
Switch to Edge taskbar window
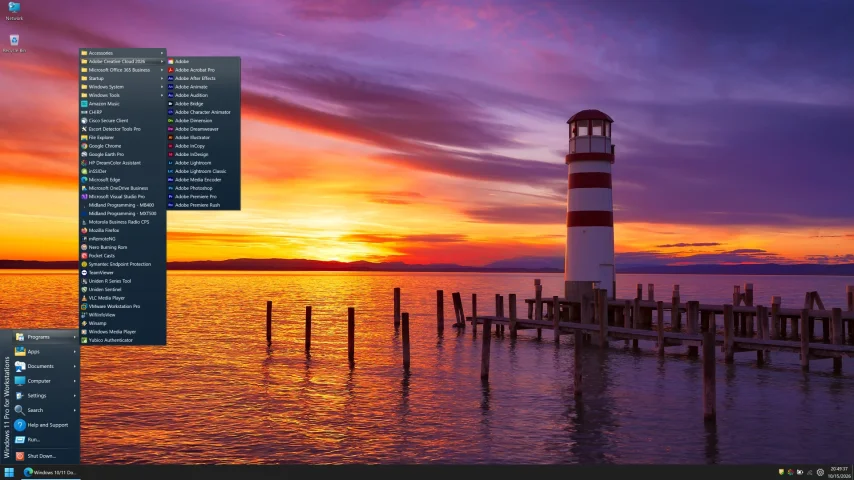[50, 472]
